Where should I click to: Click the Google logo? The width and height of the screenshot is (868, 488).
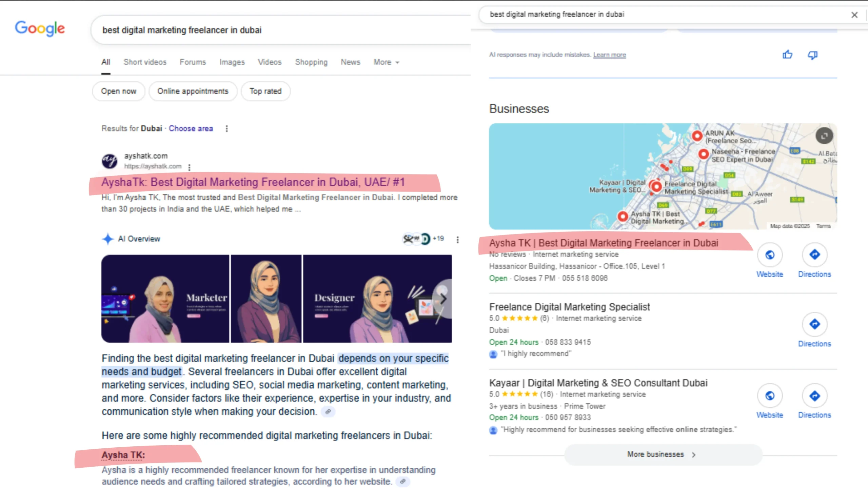point(40,28)
